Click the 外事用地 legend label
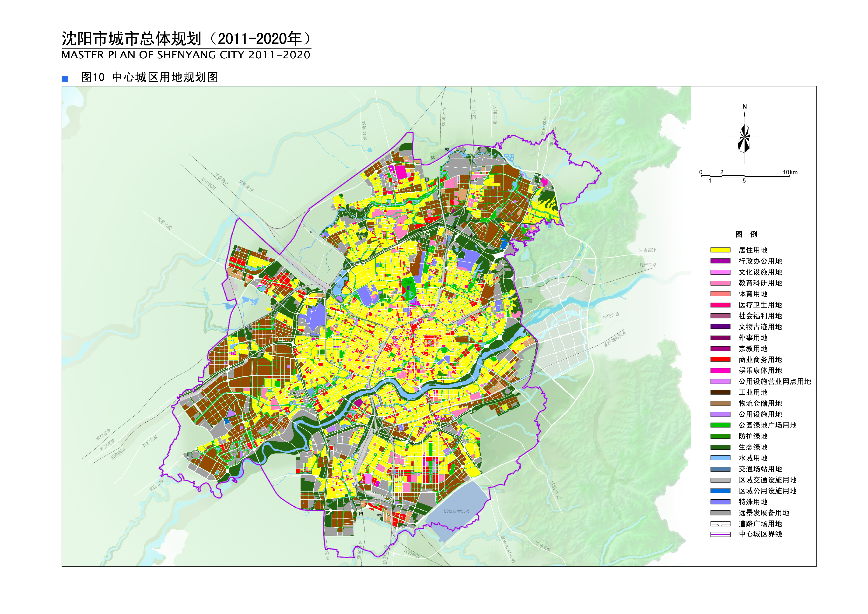Viewport: 868px width, 614px height. tap(753, 338)
